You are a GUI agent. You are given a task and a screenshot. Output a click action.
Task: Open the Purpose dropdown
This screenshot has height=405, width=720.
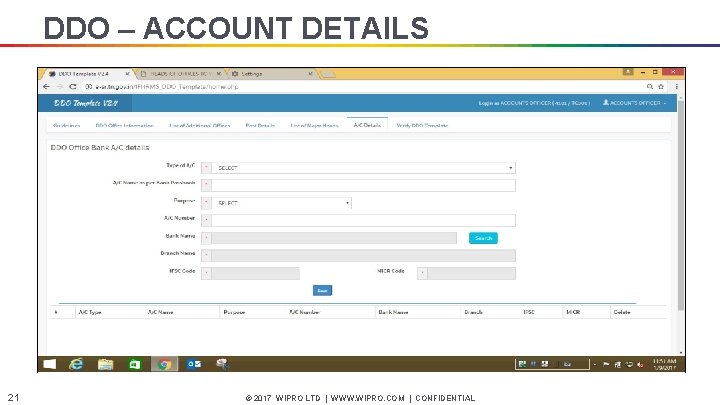pos(281,203)
